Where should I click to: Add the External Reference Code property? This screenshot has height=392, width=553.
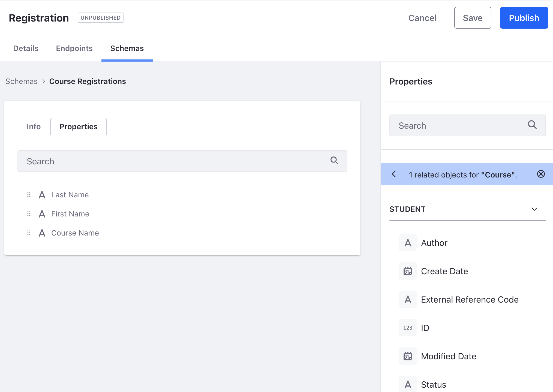pos(470,299)
